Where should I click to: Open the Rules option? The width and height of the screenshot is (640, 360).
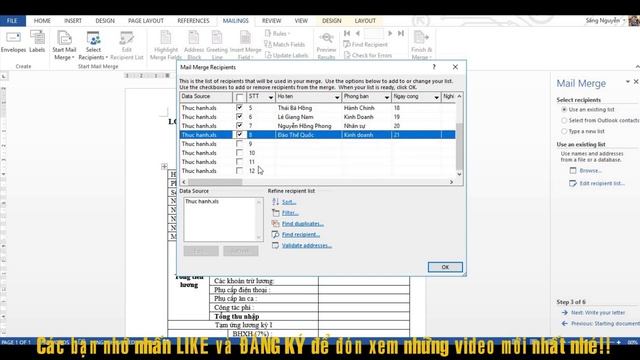pos(278,33)
